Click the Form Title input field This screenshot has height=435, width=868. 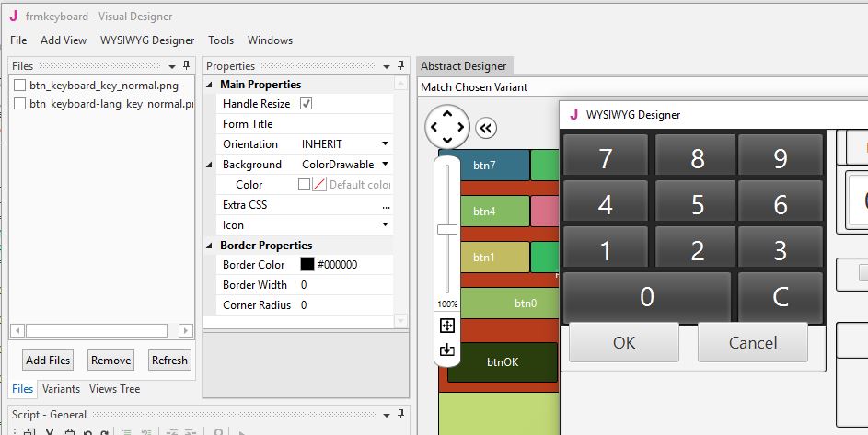345,124
